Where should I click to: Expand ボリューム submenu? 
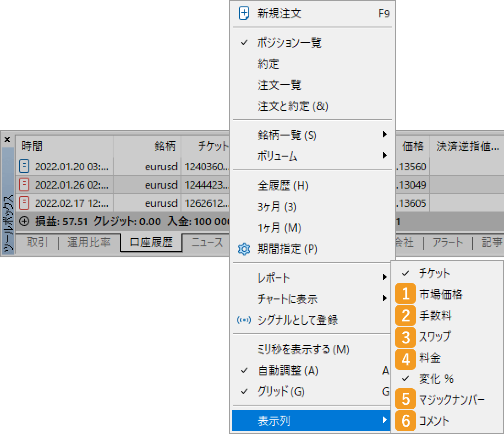tap(312, 156)
